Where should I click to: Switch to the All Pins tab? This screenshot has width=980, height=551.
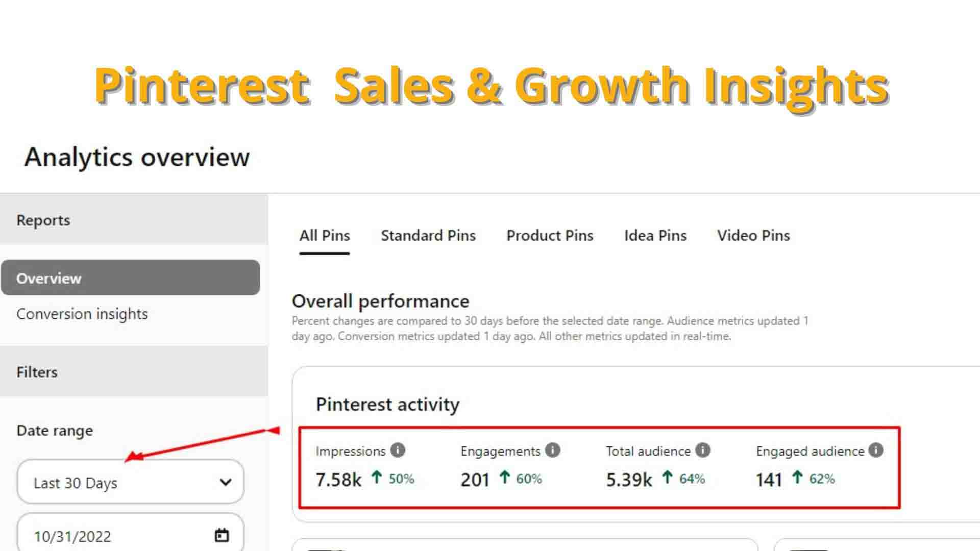tap(325, 236)
